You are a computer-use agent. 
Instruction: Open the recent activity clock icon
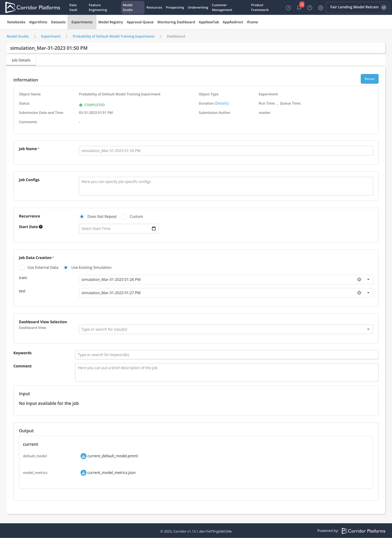click(288, 8)
